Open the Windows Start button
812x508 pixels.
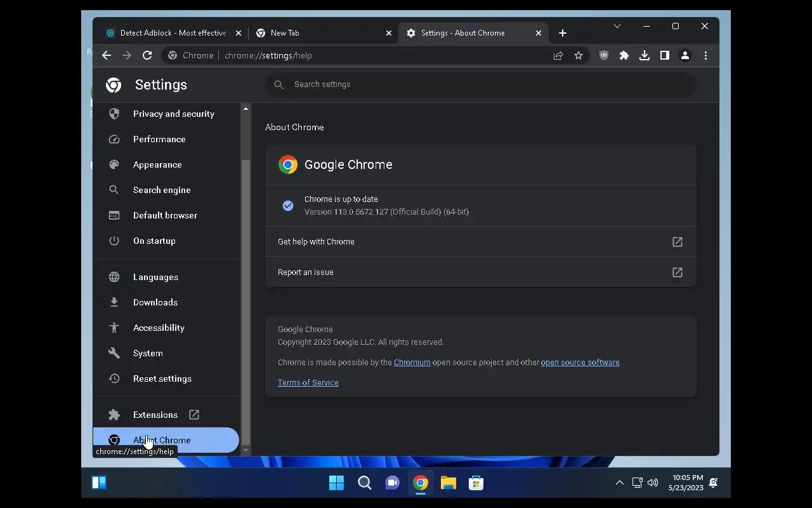(336, 483)
